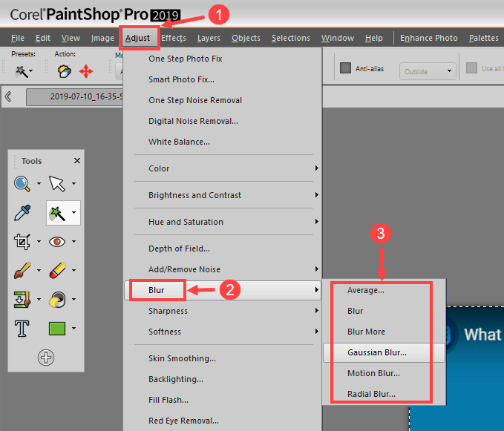Expand Hue and Saturation submenu
Viewport: 504px width, 431px height.
(223, 222)
